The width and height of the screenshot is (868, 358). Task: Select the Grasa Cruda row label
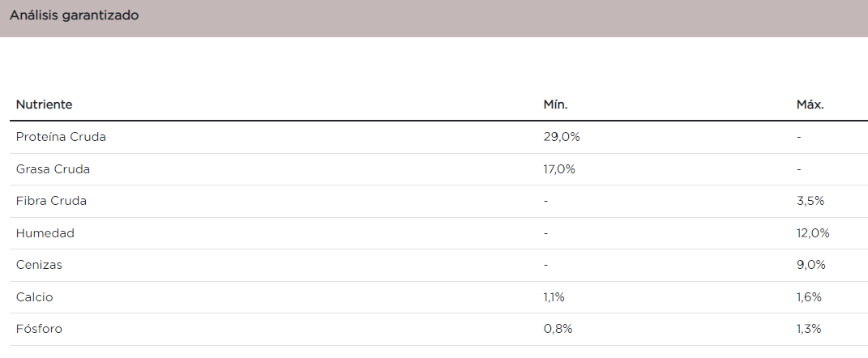click(x=53, y=169)
